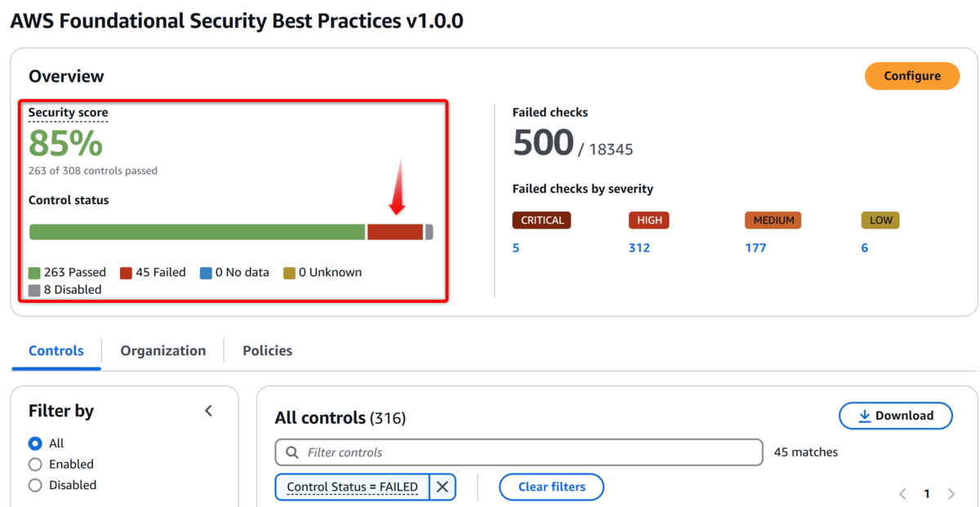Viewport: 980px width, 507px height.
Task: Clear all applied filters
Action: pos(551,487)
